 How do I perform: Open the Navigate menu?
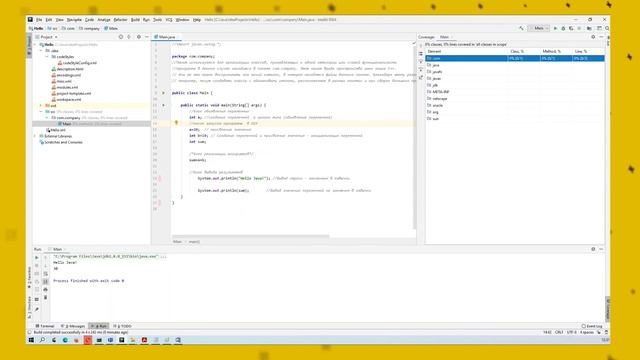click(74, 20)
